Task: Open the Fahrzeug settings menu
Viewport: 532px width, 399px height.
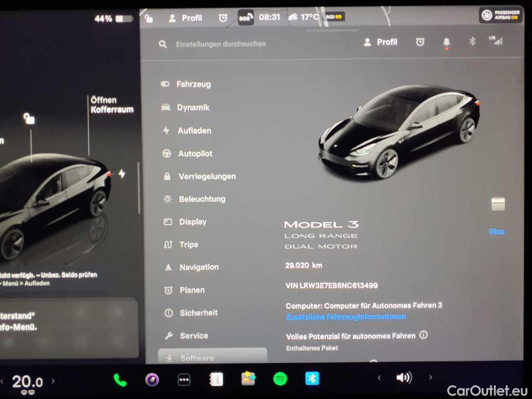Action: click(186, 84)
